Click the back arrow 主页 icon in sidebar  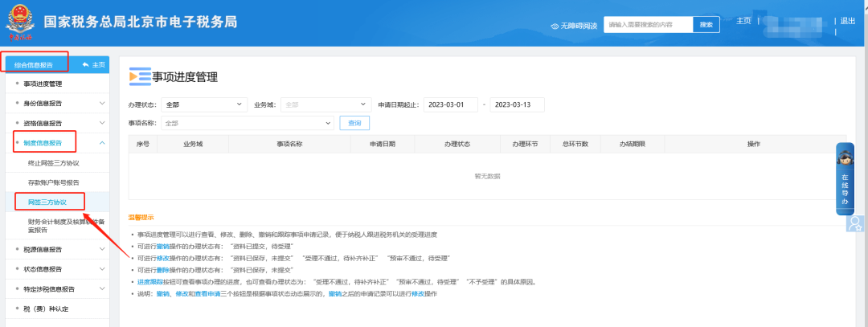point(86,64)
